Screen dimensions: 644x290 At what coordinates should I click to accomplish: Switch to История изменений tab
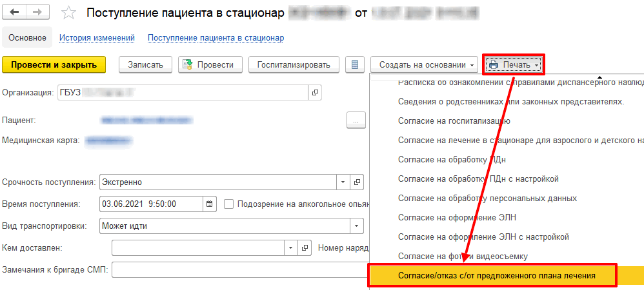pos(97,38)
